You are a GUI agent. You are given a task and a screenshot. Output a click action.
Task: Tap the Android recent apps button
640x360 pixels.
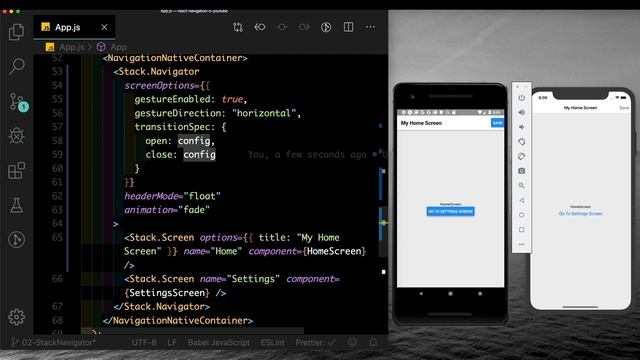(480, 293)
